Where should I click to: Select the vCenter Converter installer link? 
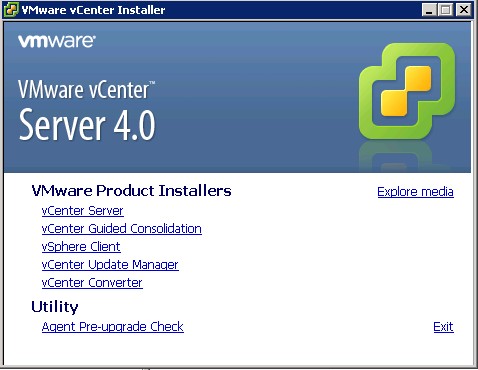coord(92,283)
